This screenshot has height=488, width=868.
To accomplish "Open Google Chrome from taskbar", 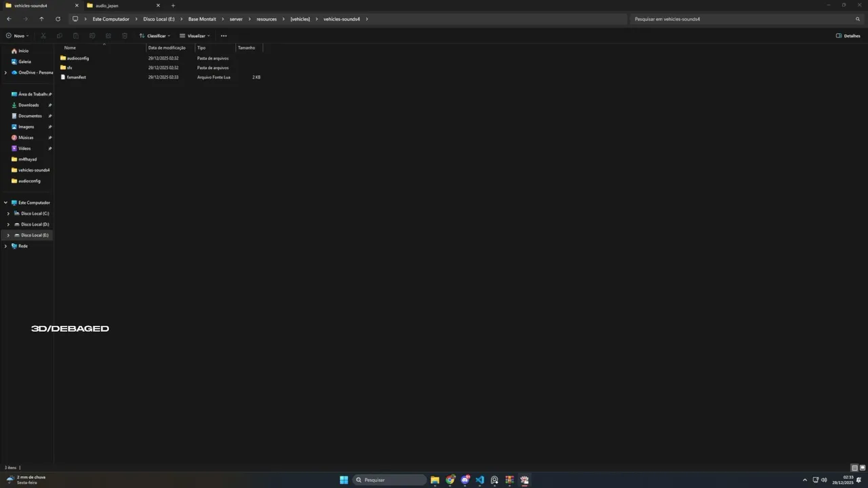I will pos(450,480).
